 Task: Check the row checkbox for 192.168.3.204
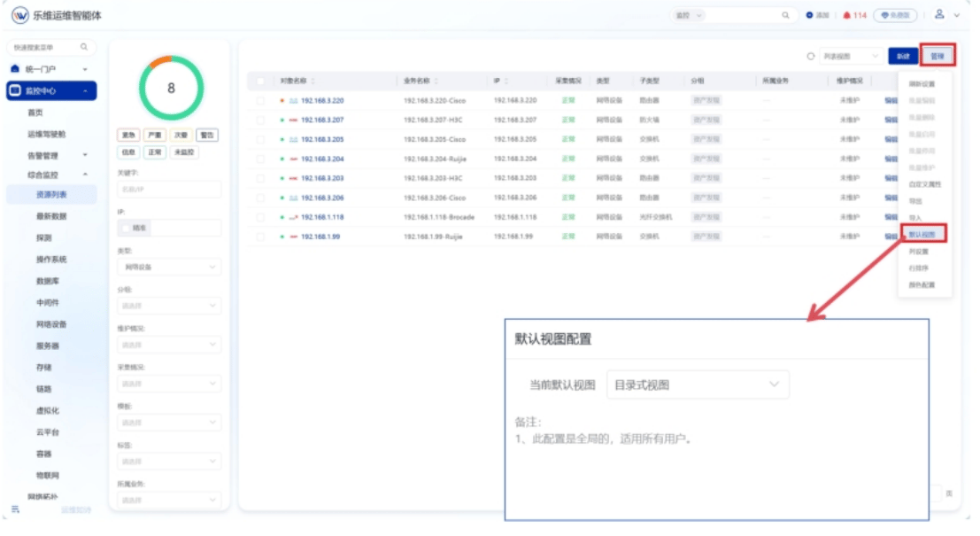tap(260, 159)
